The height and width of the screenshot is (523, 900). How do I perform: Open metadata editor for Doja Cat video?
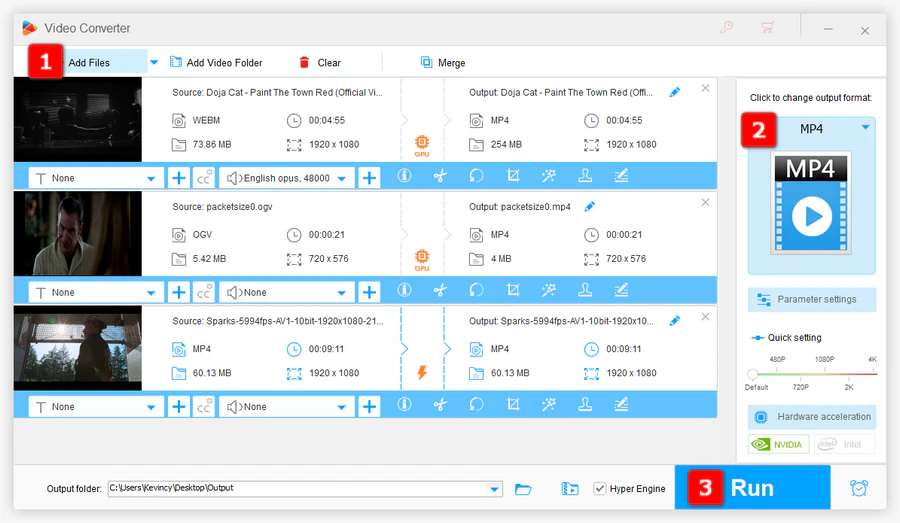[621, 176]
